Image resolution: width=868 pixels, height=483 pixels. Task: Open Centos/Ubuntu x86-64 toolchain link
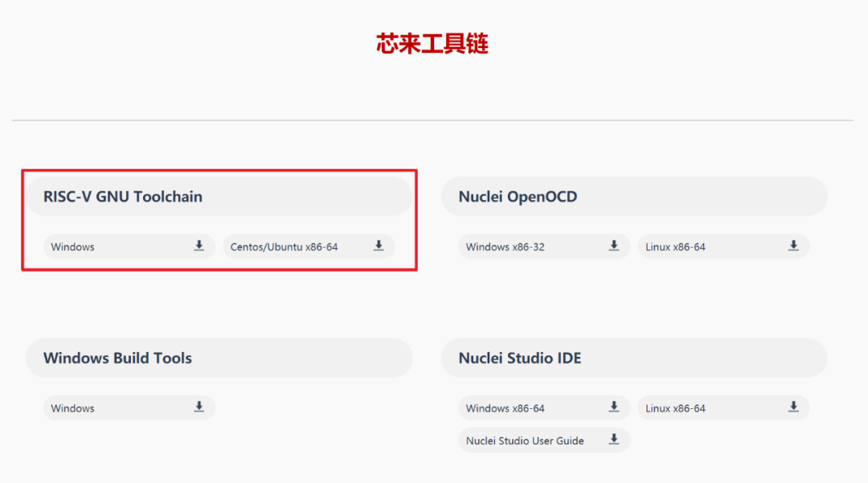[309, 246]
